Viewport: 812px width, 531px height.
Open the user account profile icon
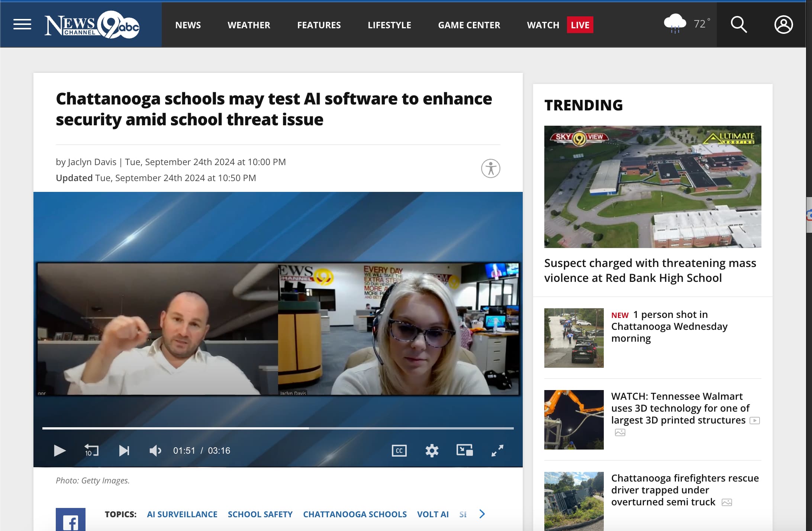tap(783, 25)
